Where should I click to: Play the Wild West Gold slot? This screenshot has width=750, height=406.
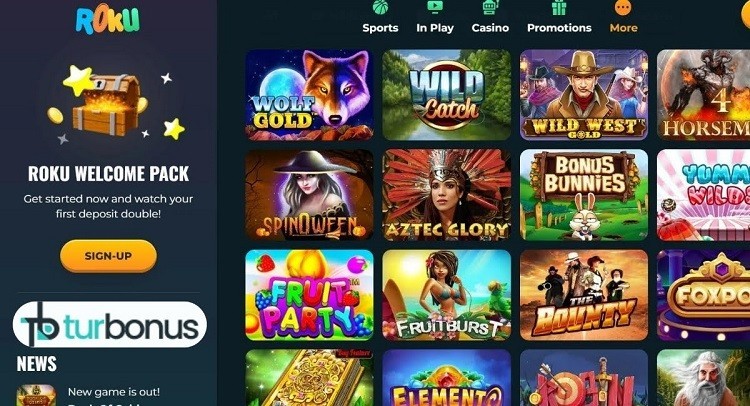[584, 95]
